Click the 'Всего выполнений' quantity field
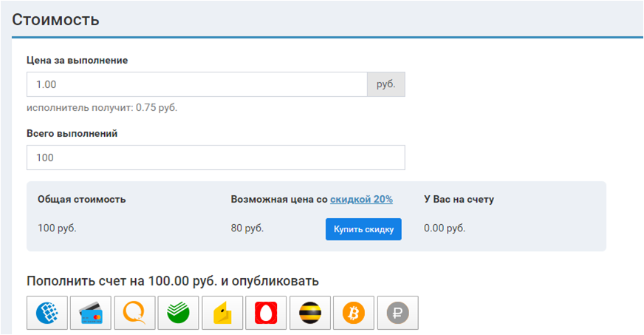This screenshot has width=644, height=335. pyautogui.click(x=215, y=158)
